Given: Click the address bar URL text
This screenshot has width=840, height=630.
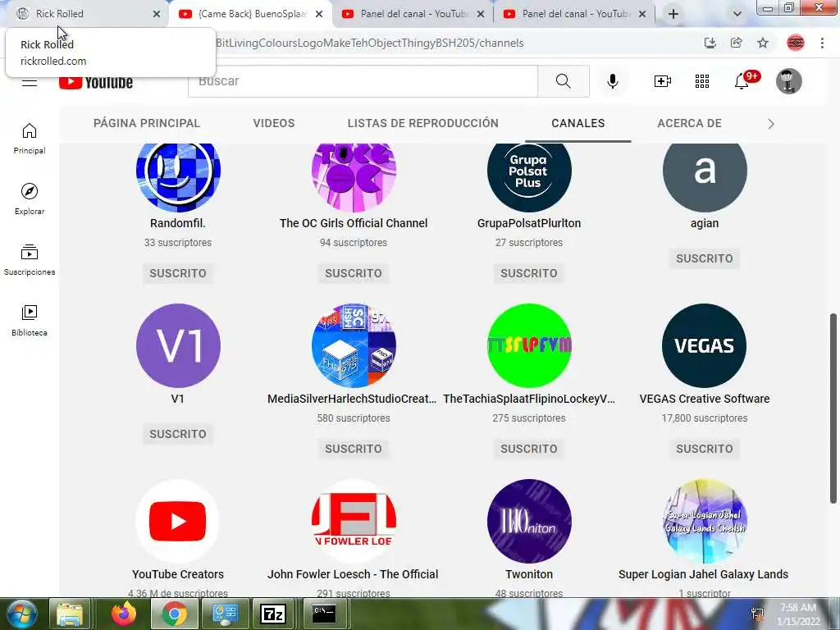Looking at the screenshot, I should [x=370, y=43].
